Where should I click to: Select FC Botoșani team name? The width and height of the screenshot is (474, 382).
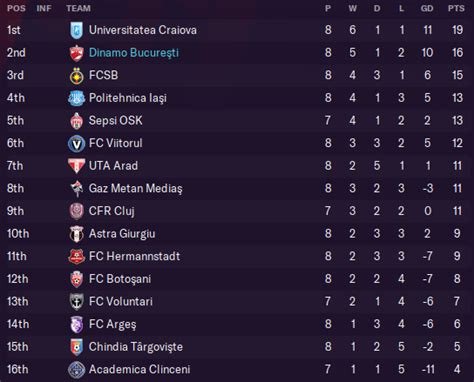(x=120, y=279)
